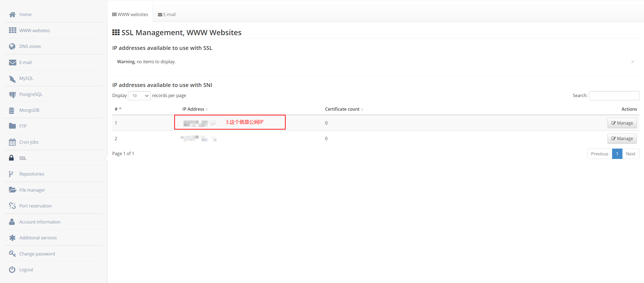
Task: Open the MongoDB section
Action: 29,110
